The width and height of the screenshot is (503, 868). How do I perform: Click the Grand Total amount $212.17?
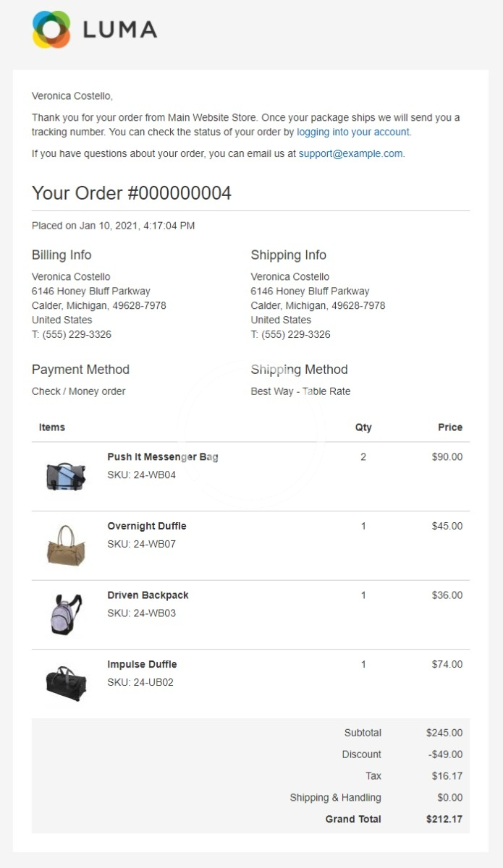point(444,820)
